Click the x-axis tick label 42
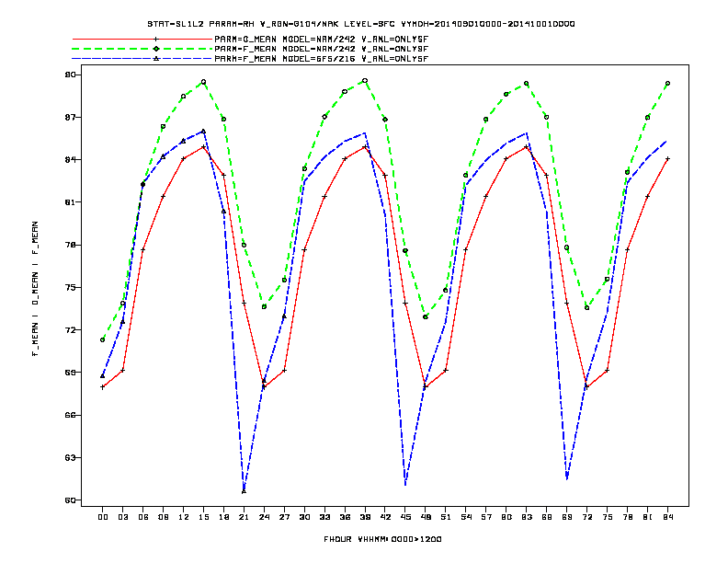 pos(385,517)
